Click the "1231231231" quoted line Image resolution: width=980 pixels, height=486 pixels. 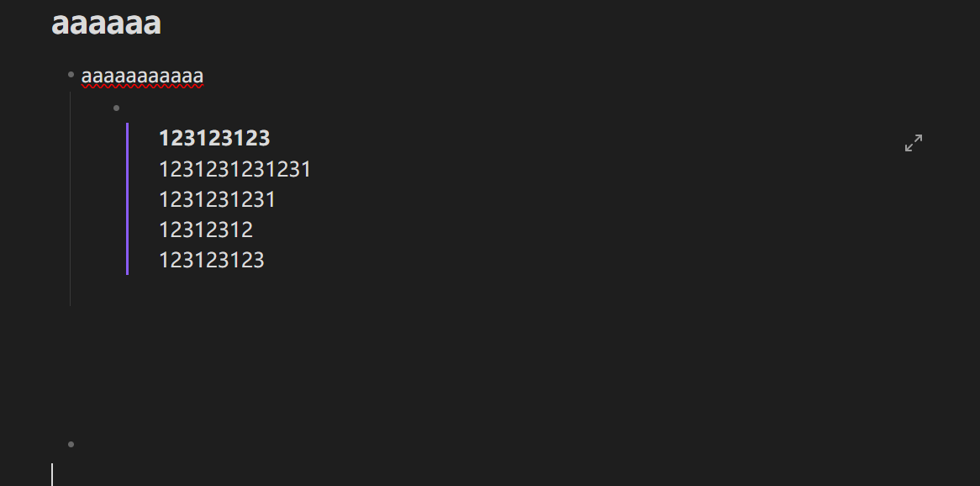pyautogui.click(x=217, y=200)
